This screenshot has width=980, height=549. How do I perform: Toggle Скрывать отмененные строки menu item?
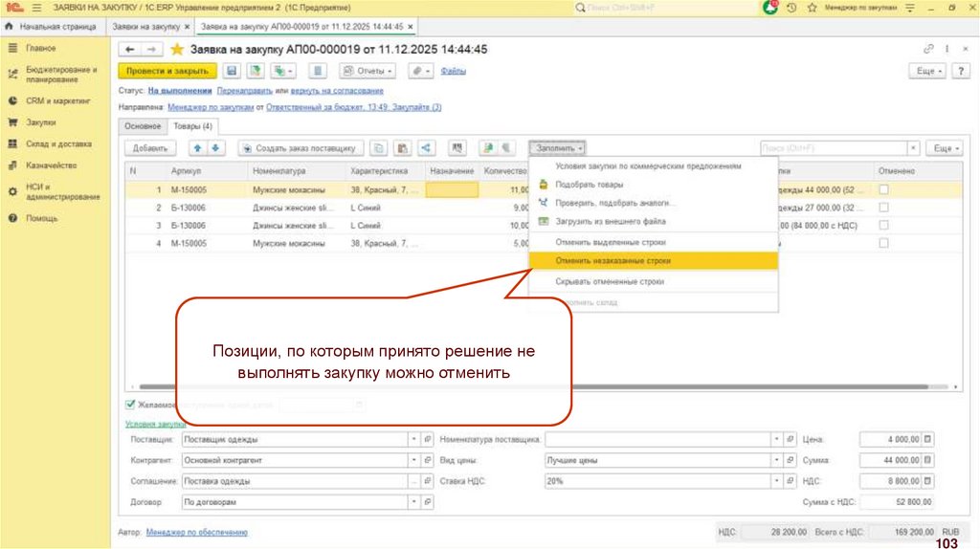tap(653, 282)
